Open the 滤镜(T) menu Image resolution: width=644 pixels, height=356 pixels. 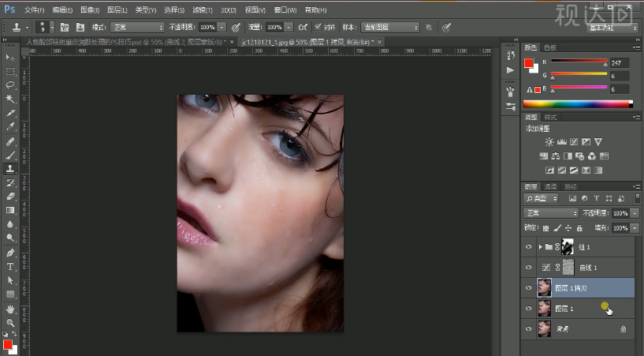(203, 9)
